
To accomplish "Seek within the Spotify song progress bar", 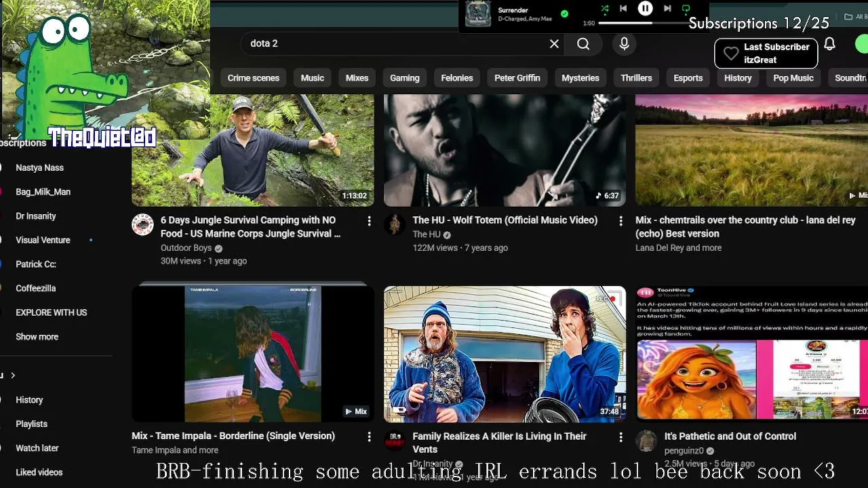I will (x=643, y=23).
